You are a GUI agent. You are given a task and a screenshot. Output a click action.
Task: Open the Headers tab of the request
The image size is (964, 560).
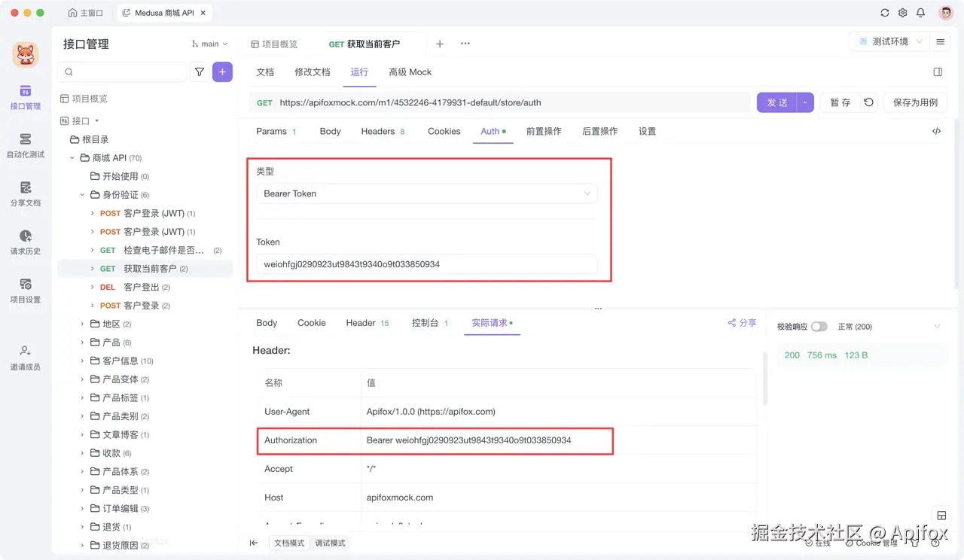click(377, 131)
